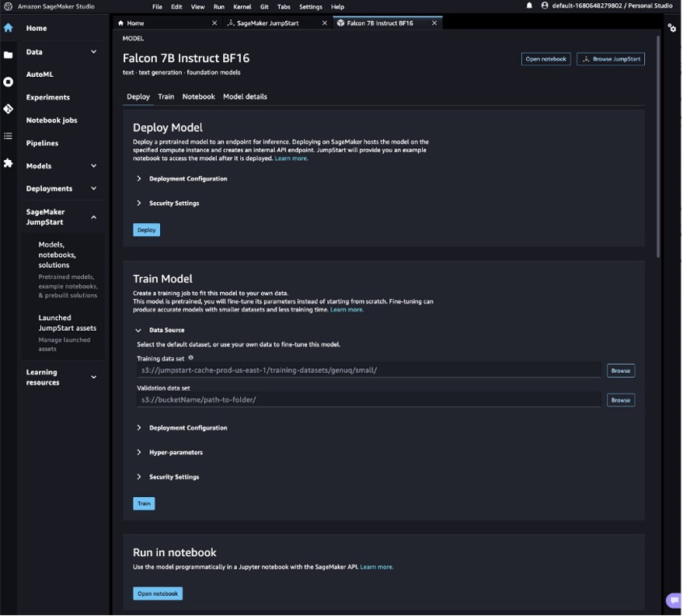Collapse the SageMaker JumpStart sidebar section
Screen dimensions: 683x616
(x=93, y=218)
